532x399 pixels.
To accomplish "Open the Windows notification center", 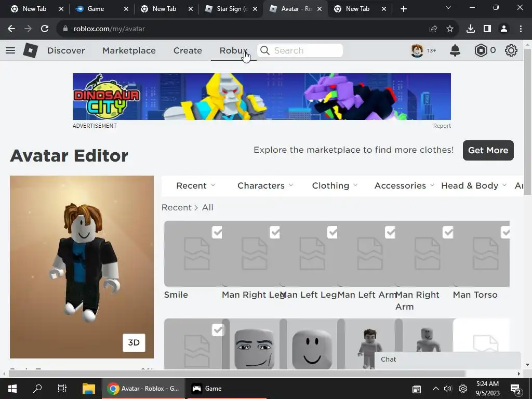I will click(516, 389).
